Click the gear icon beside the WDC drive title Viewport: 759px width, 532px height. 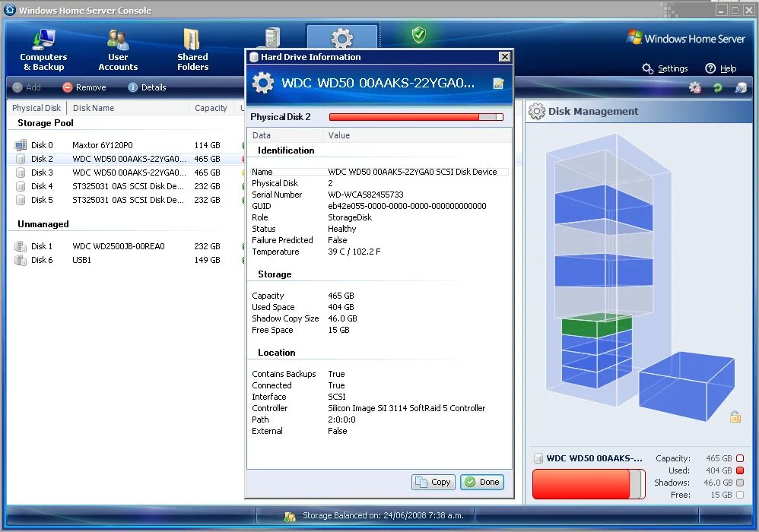point(263,83)
